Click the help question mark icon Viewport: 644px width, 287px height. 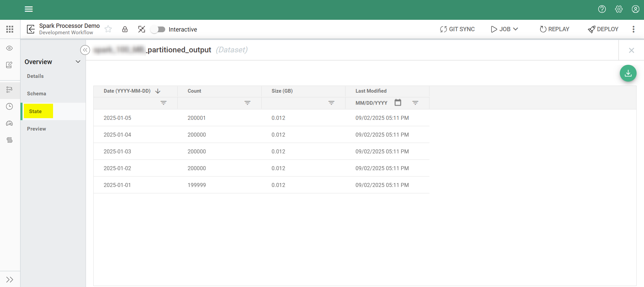pyautogui.click(x=602, y=9)
